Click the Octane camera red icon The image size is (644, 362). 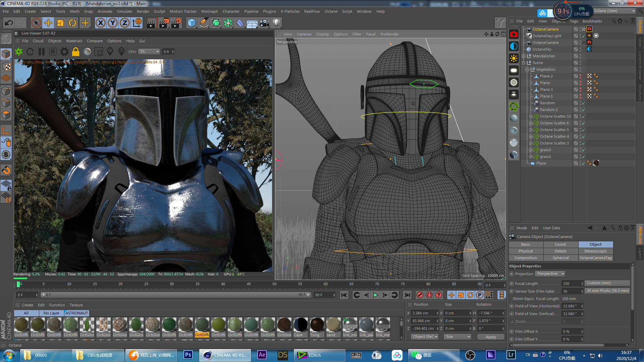click(514, 34)
